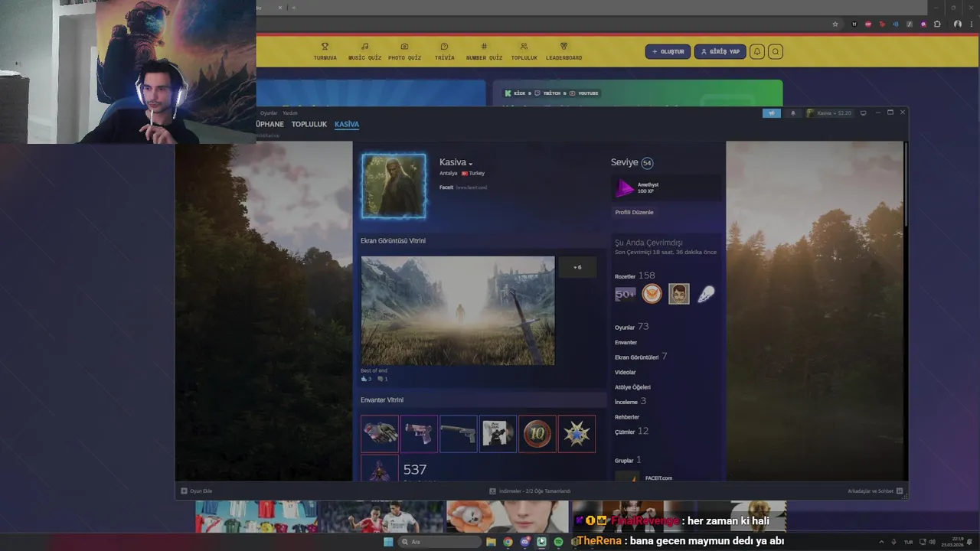Image resolution: width=980 pixels, height=551 pixels.
Task: Click the Kasiva profile avatar
Action: click(x=394, y=186)
